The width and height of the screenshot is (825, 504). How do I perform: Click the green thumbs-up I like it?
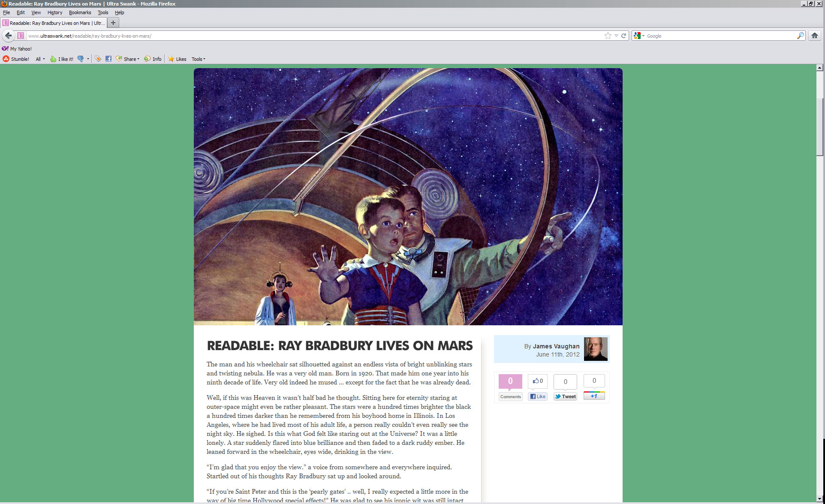[x=62, y=59]
